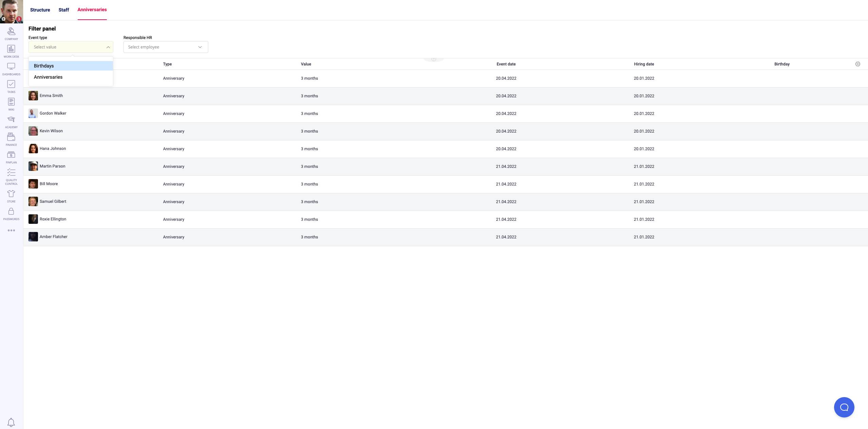This screenshot has width=868, height=429.
Task: Open Passwords lock icon
Action: (11, 214)
